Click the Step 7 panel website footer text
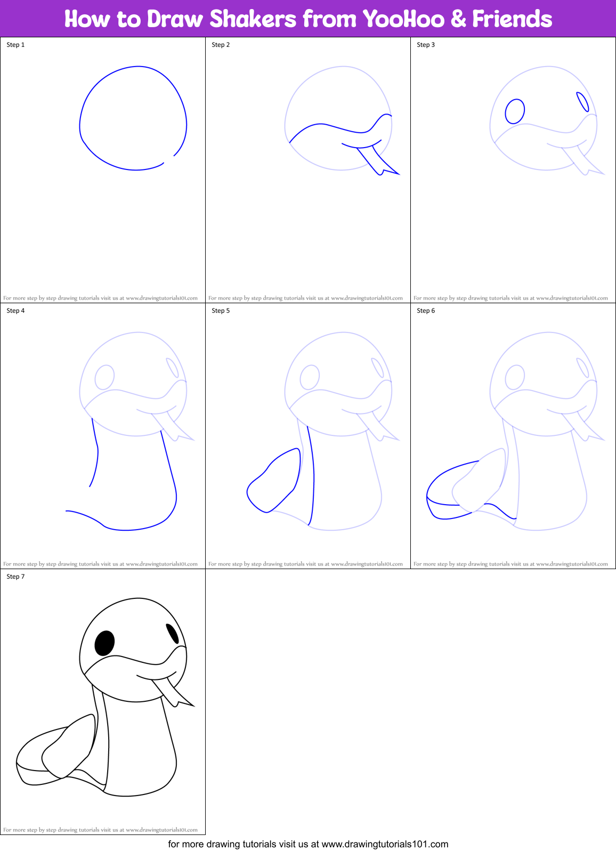This screenshot has width=616, height=851. click(x=100, y=830)
